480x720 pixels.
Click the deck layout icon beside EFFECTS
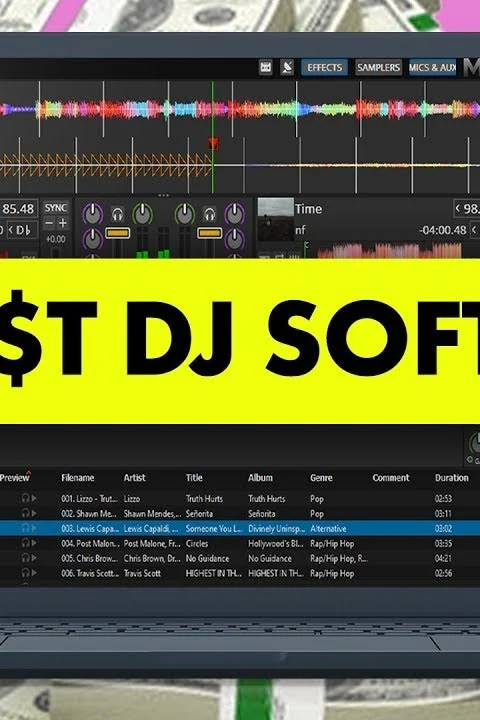point(265,68)
